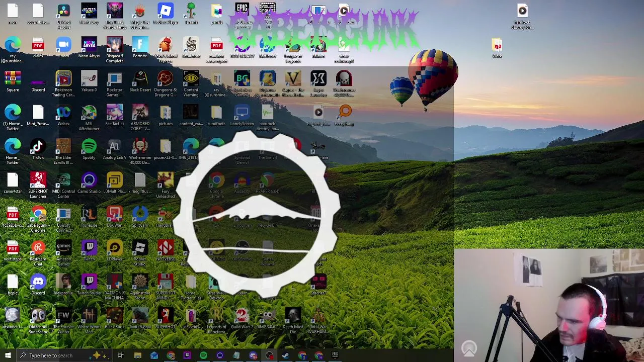Open the Rockstar Games launcher icon
Screen dimensions: 644x362
(114, 83)
